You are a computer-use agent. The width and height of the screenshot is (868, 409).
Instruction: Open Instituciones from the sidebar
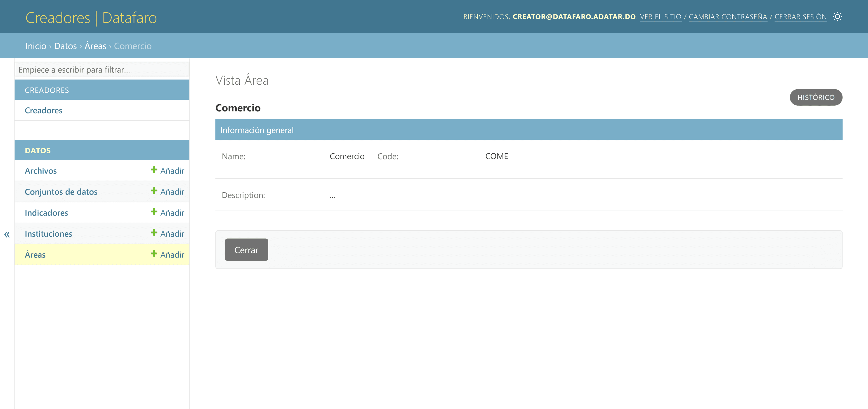(49, 234)
